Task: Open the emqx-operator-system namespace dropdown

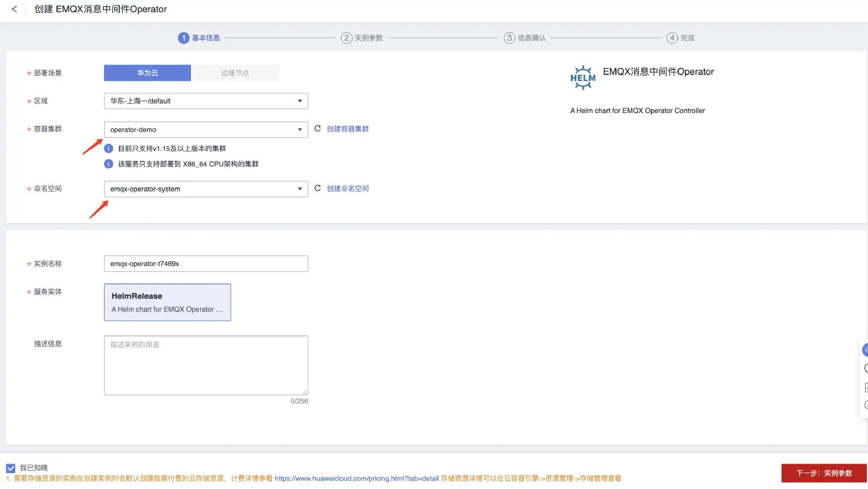Action: pos(206,189)
